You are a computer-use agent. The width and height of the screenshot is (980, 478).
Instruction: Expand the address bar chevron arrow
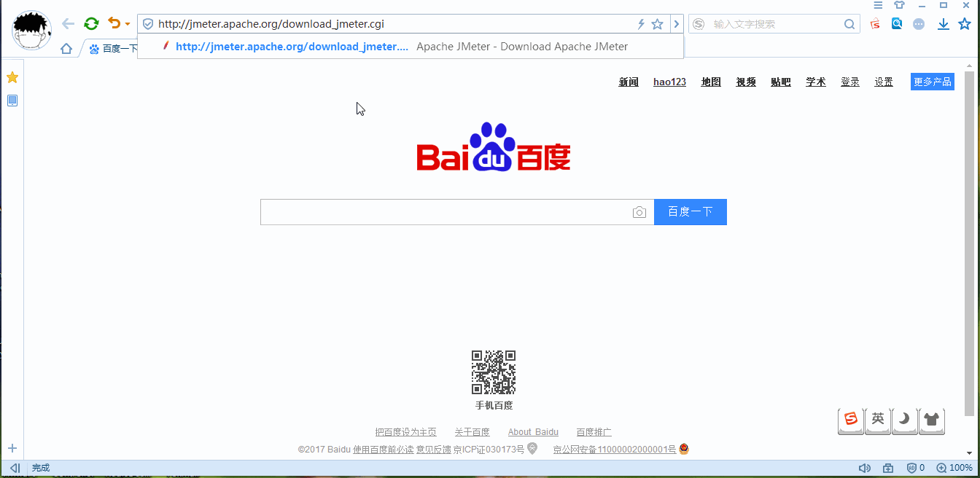(677, 24)
